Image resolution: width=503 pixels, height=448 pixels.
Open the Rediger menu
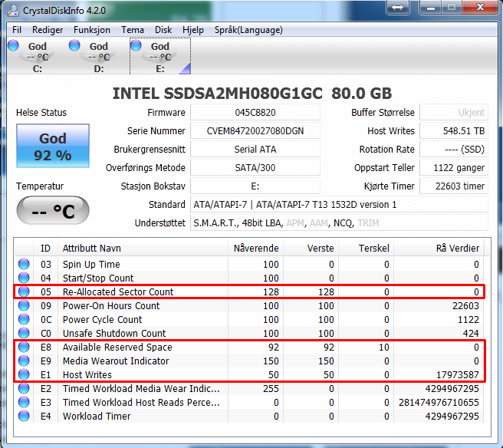coord(48,30)
